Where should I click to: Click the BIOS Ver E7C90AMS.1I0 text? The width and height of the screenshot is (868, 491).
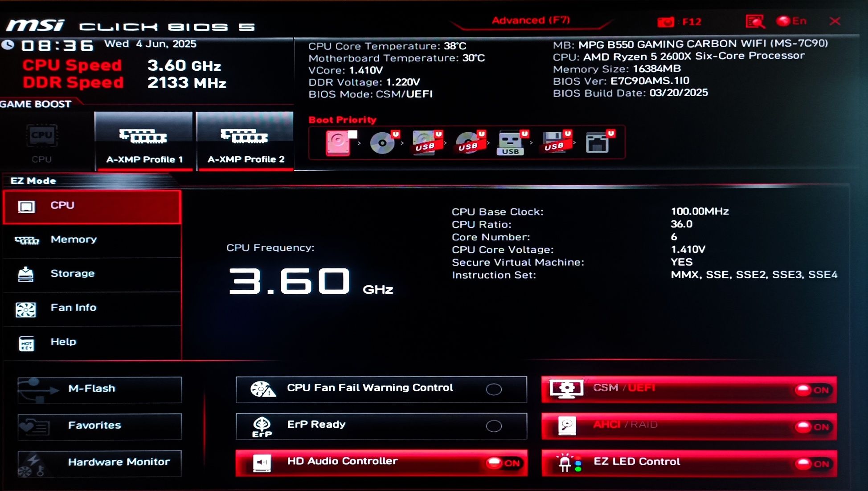point(621,81)
